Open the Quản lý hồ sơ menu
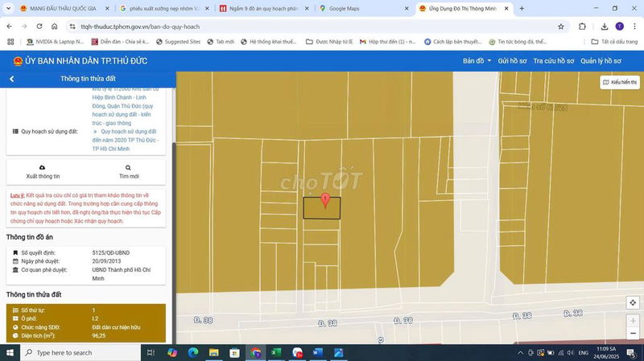The height and width of the screenshot is (361, 644). tap(601, 60)
